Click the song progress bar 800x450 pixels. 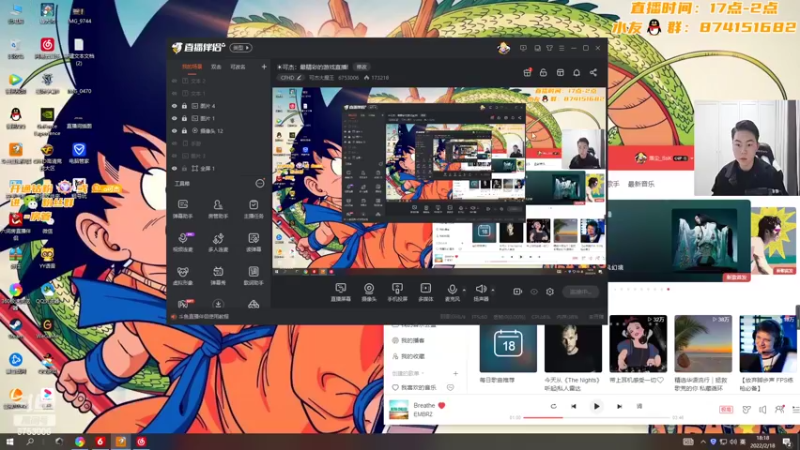click(596, 417)
